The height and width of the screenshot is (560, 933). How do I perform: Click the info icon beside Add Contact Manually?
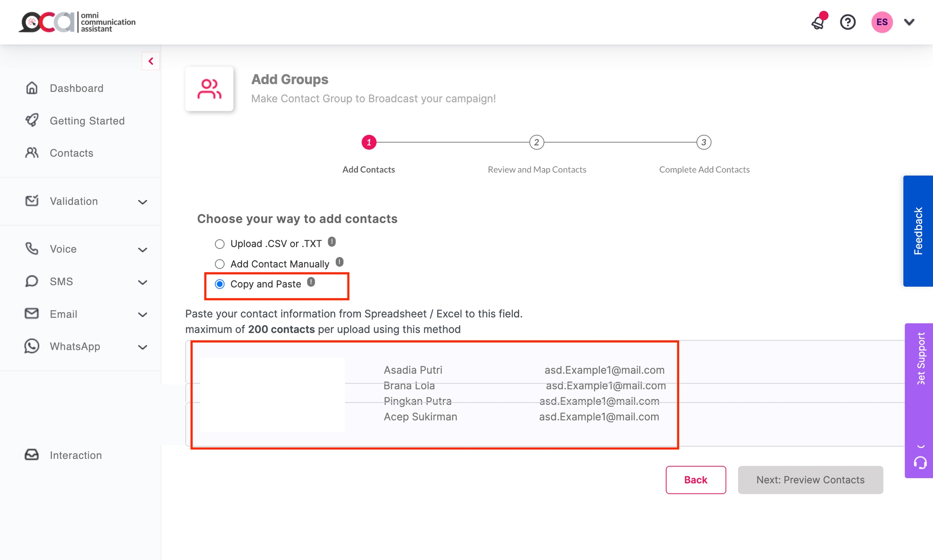coord(339,262)
